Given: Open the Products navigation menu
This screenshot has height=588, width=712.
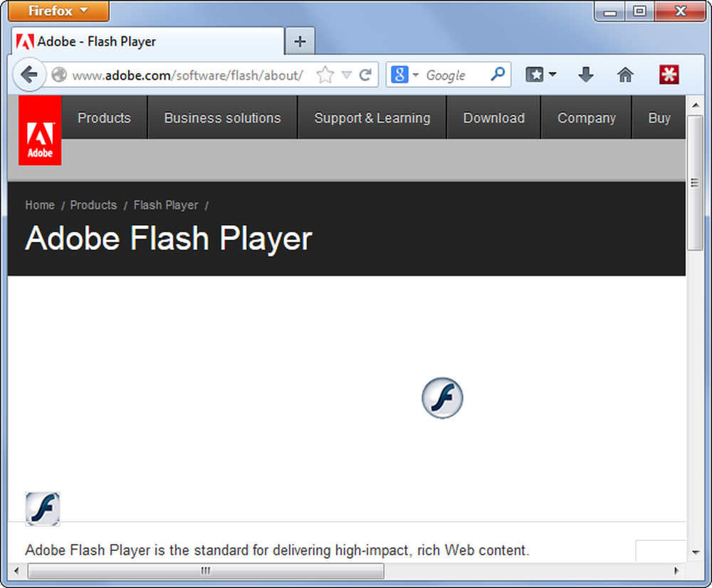Looking at the screenshot, I should pyautogui.click(x=104, y=117).
